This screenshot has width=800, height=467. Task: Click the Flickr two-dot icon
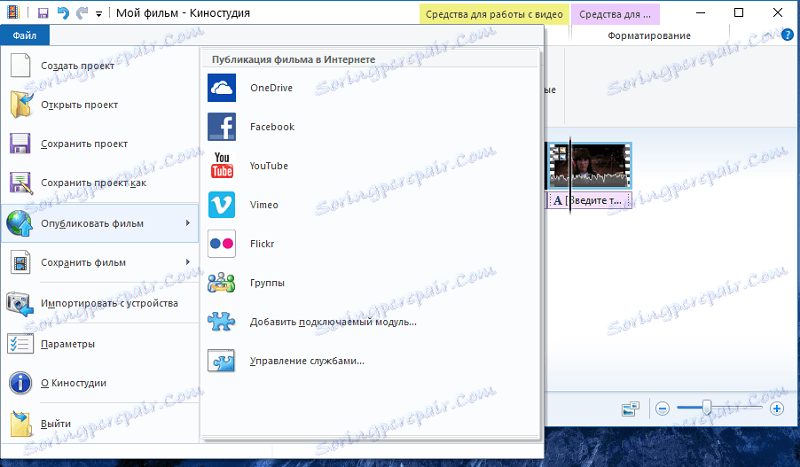221,243
